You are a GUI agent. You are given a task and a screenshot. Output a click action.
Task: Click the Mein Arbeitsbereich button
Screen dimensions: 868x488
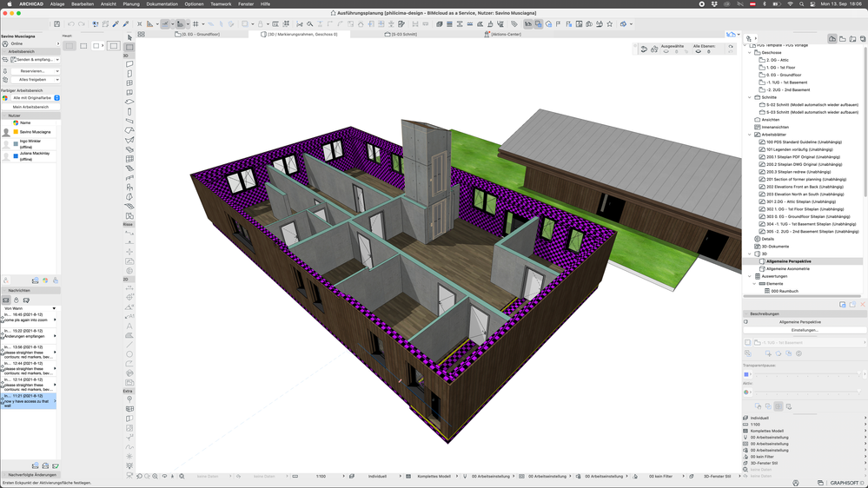(x=31, y=107)
